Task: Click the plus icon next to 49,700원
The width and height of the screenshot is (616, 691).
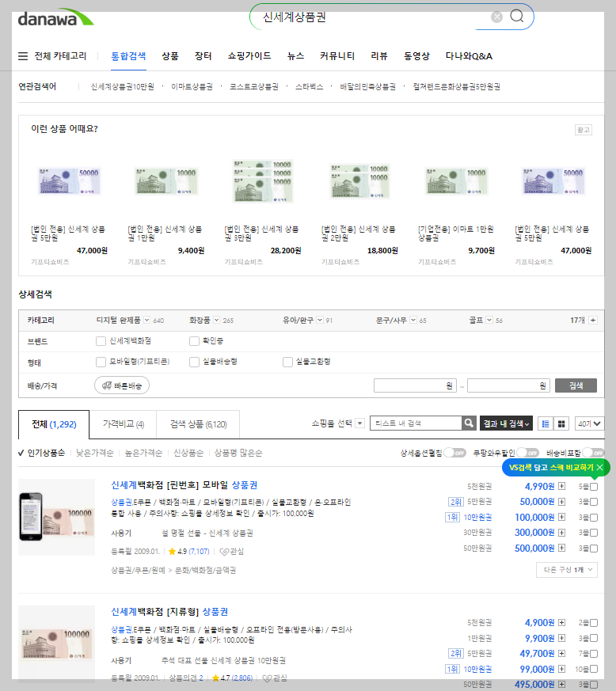Action: (562, 653)
